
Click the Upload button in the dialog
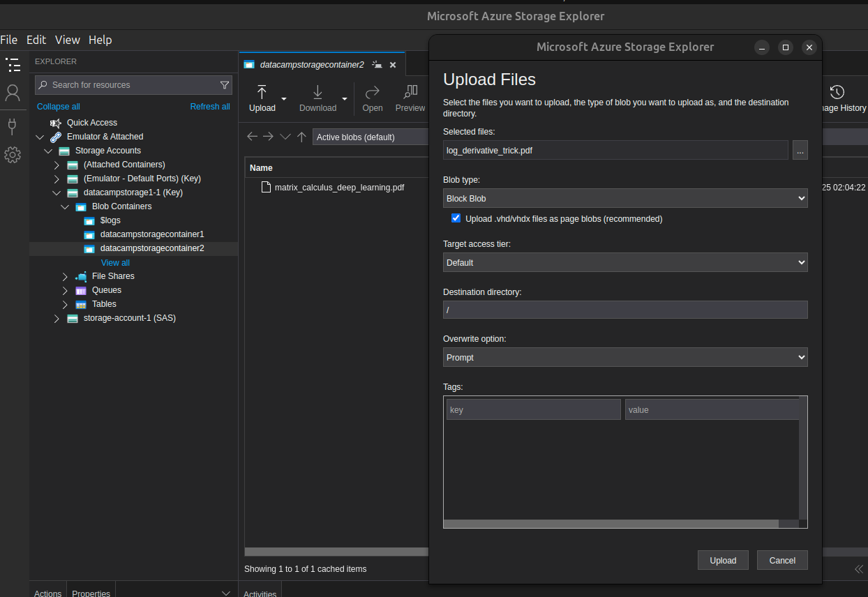723,560
